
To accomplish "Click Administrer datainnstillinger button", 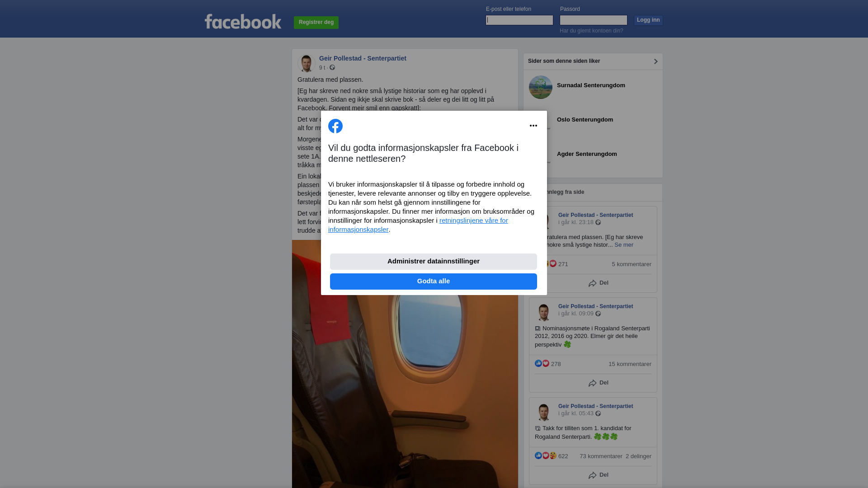I will pyautogui.click(x=434, y=262).
